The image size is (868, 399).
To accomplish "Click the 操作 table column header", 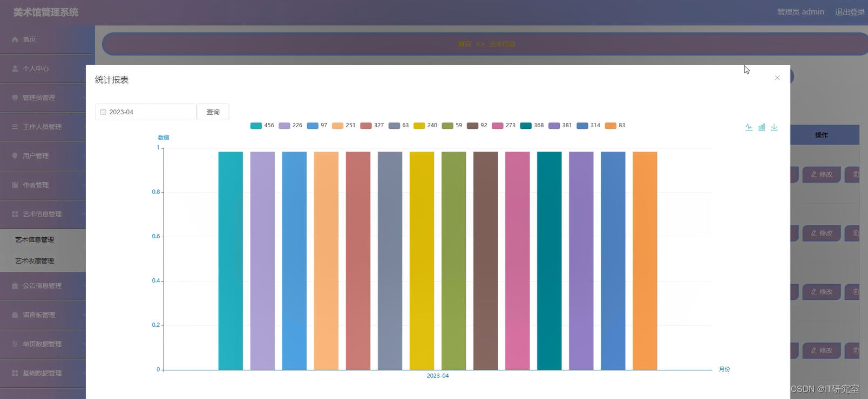I will (821, 135).
